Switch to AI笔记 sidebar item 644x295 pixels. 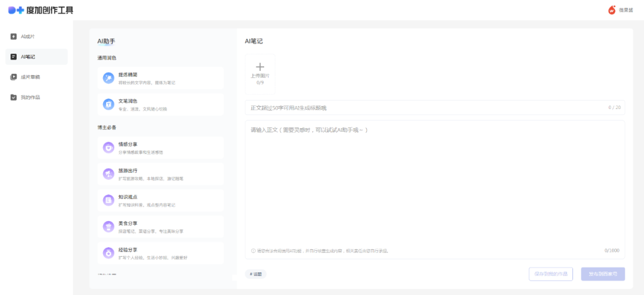click(28, 57)
